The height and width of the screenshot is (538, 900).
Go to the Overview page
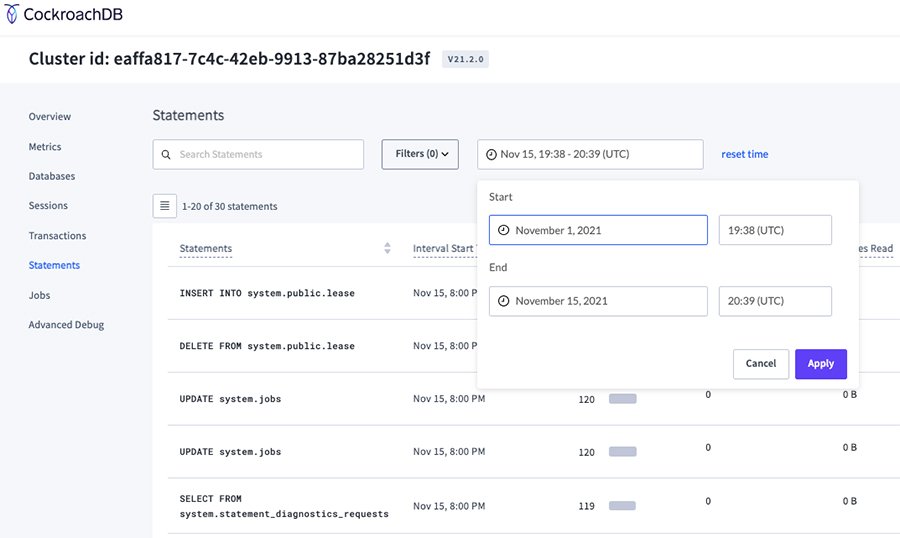pos(50,117)
